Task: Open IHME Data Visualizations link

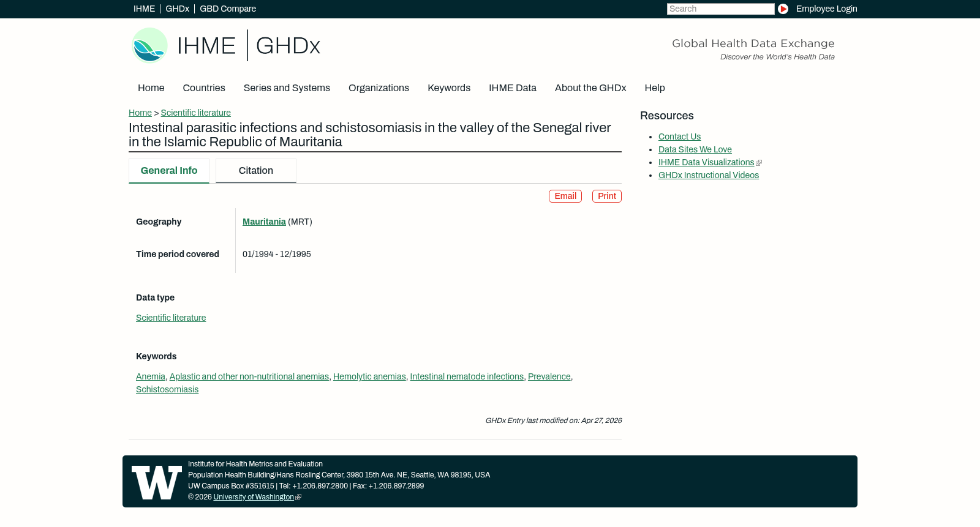Action: coord(706,162)
